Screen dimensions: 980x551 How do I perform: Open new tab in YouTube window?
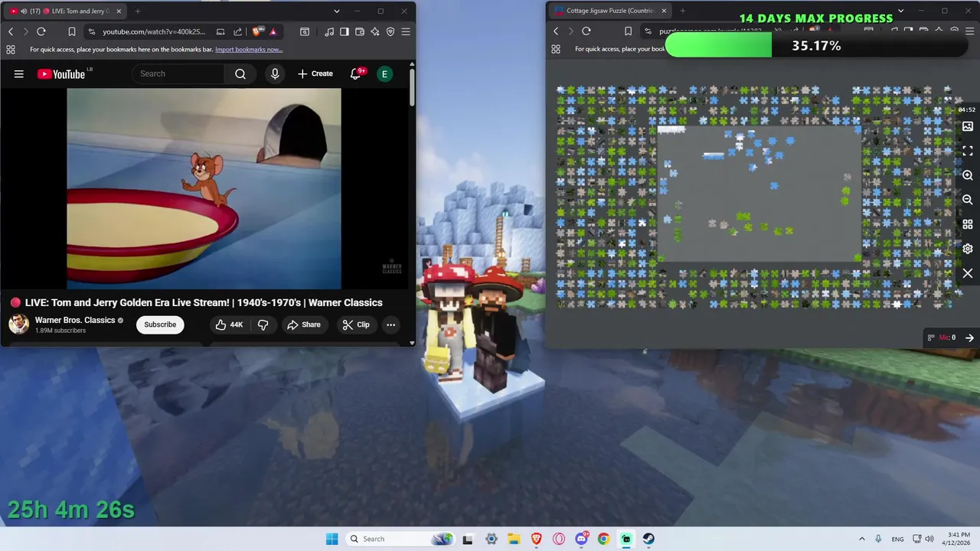pos(138,11)
